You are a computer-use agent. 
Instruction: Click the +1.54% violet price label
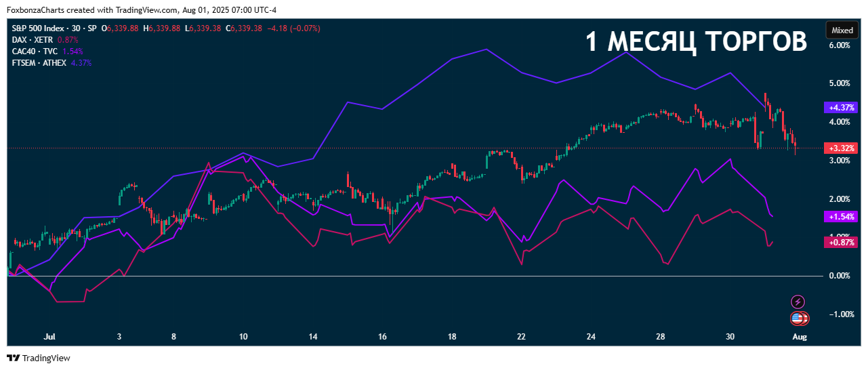click(840, 216)
